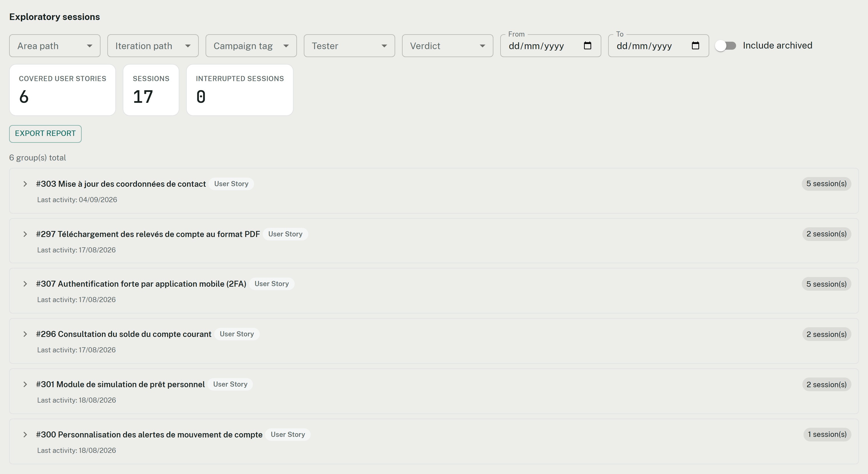Click the 5 session(s) badge for #303

point(826,184)
